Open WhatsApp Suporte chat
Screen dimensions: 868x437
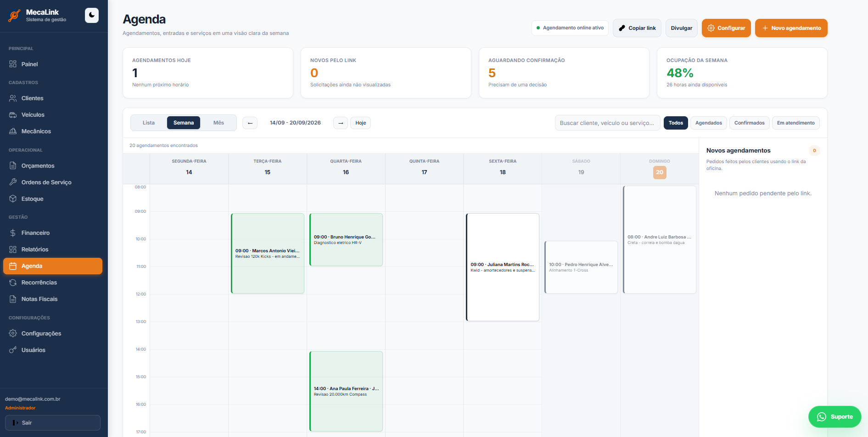pyautogui.click(x=834, y=417)
